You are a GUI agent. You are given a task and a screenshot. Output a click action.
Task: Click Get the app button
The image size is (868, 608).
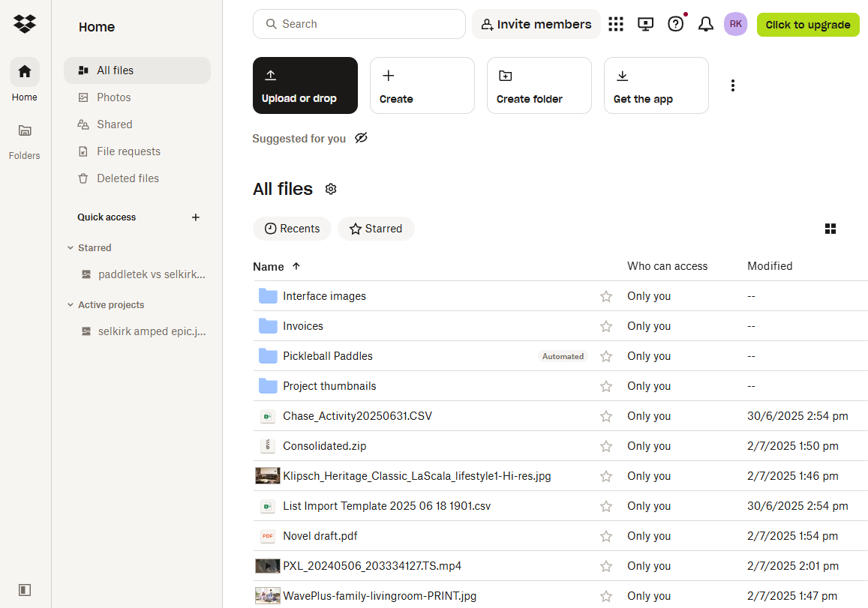click(656, 85)
